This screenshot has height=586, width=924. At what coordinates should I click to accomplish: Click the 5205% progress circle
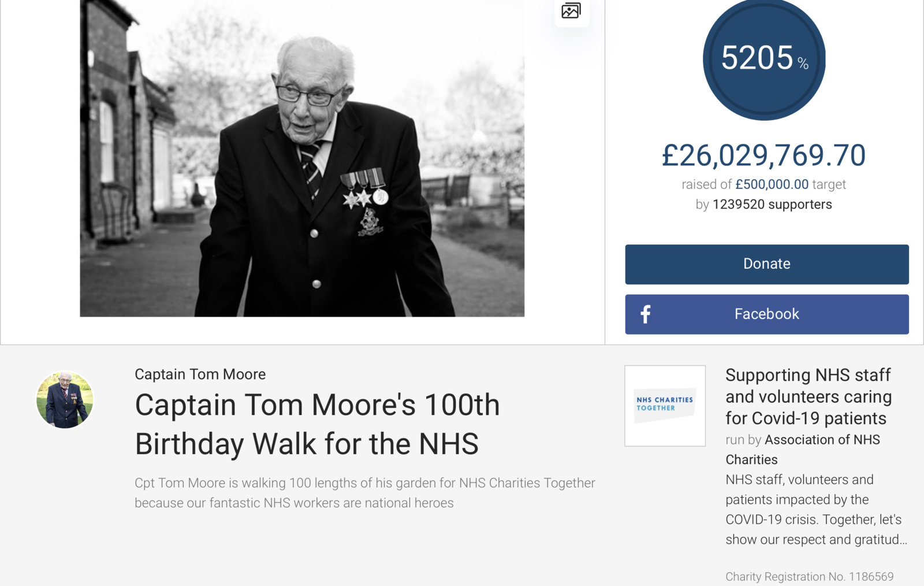763,59
